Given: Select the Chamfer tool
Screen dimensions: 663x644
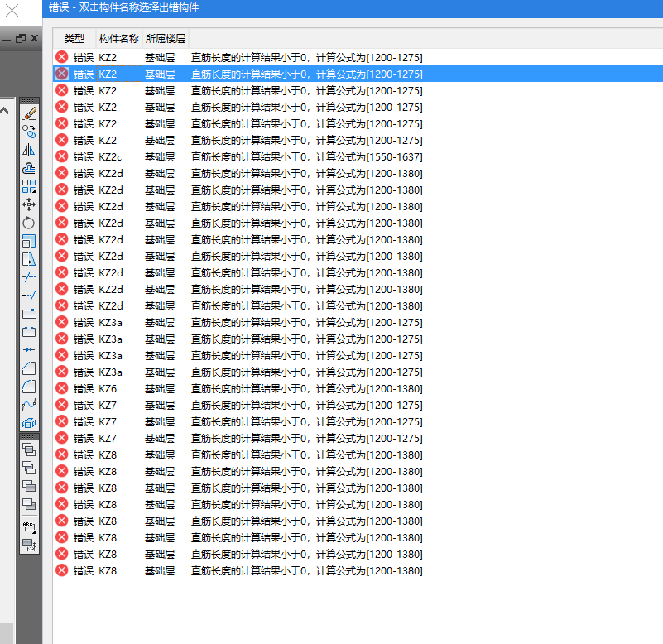Looking at the screenshot, I should (x=29, y=368).
